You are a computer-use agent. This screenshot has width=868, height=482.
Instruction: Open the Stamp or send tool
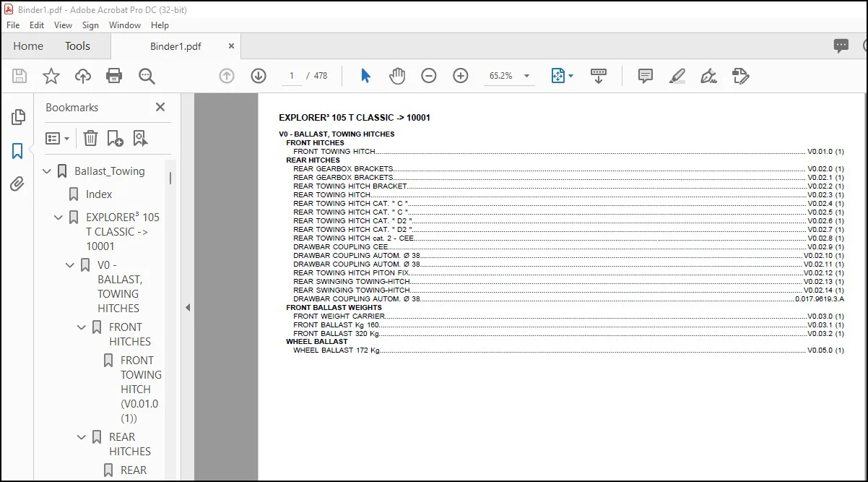pyautogui.click(x=740, y=76)
